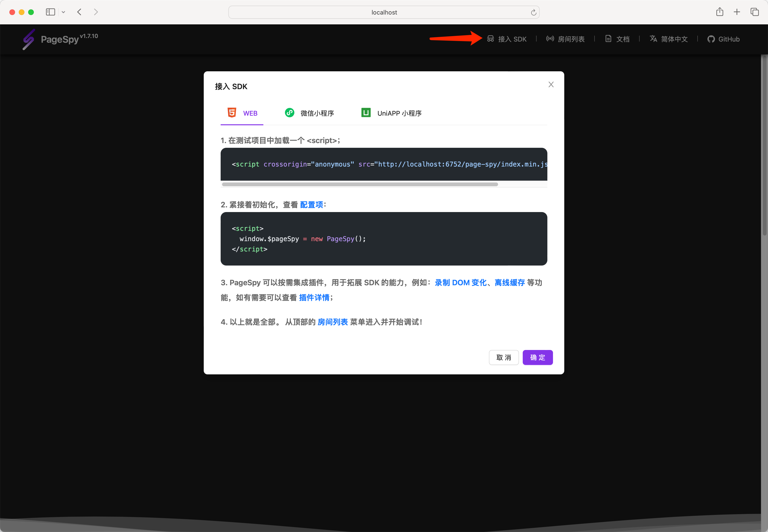Open the 文档 documentation menu
The height and width of the screenshot is (532, 768).
(617, 39)
